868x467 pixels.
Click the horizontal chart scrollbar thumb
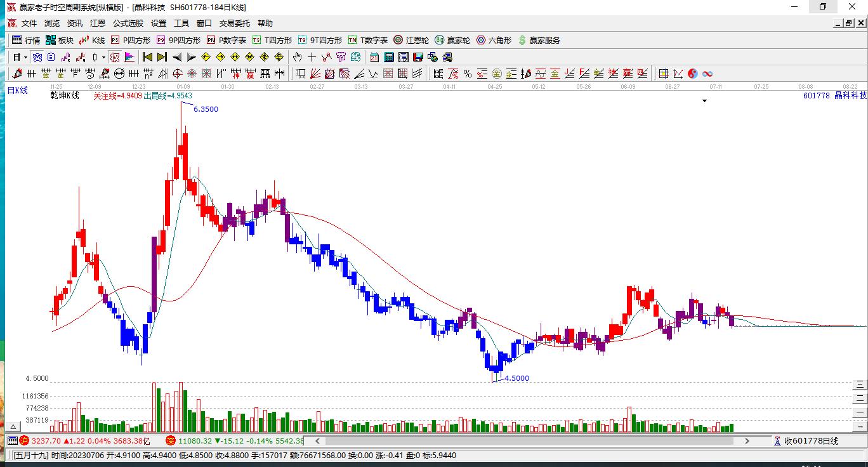click(x=530, y=441)
